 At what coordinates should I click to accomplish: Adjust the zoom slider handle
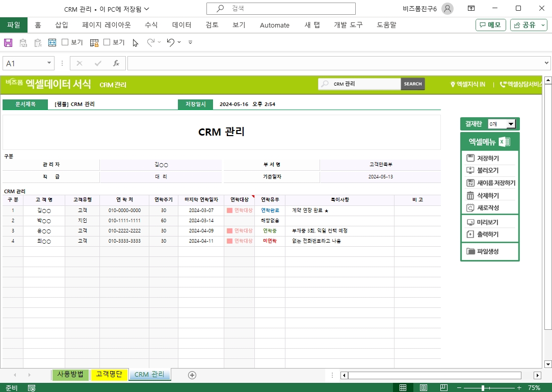[x=483, y=388]
